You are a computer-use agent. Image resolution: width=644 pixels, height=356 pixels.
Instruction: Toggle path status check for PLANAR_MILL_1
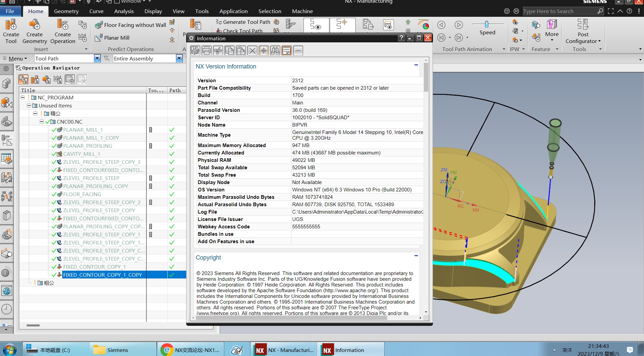pyautogui.click(x=172, y=130)
